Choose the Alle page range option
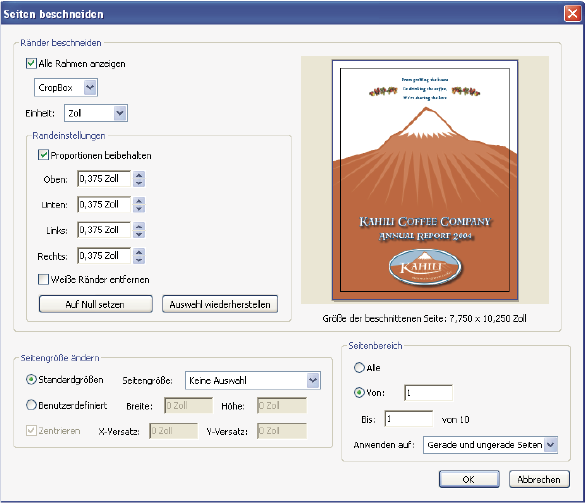Screen dimensions: 585x503 [x=359, y=368]
